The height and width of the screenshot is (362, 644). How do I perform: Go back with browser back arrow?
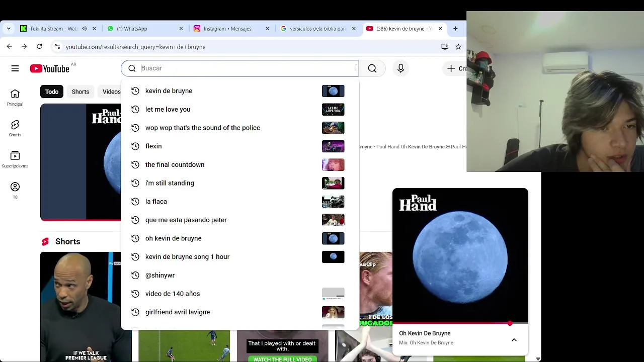[9, 46]
